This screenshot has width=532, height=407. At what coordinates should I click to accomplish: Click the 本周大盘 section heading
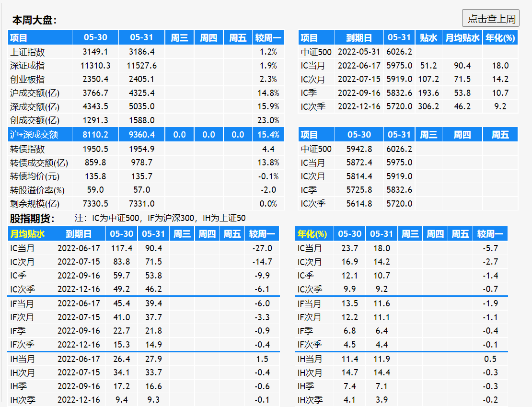click(34, 20)
